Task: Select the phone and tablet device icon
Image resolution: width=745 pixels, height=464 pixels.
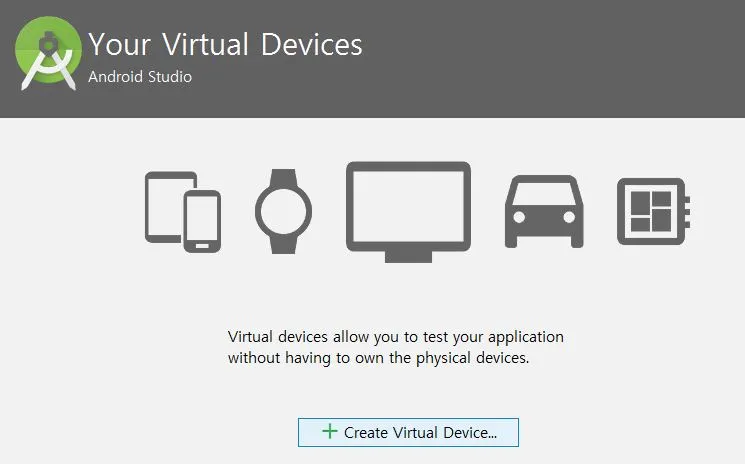Action: [183, 212]
